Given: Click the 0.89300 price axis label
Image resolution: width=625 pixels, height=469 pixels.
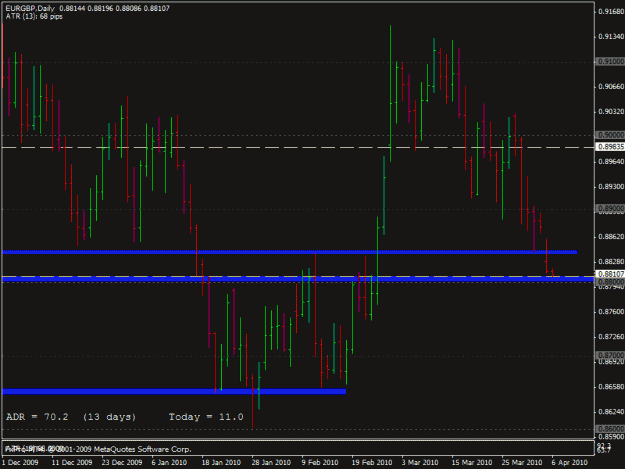Looking at the screenshot, I should (x=611, y=186).
